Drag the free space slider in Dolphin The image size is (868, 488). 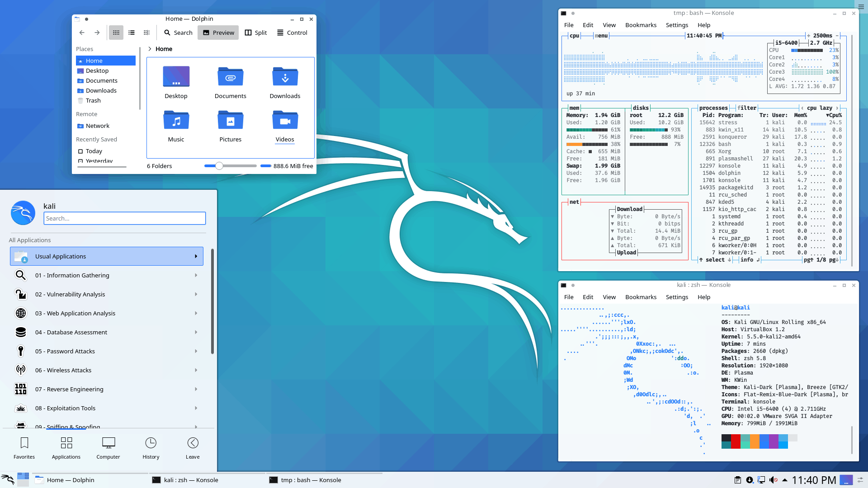pos(220,166)
